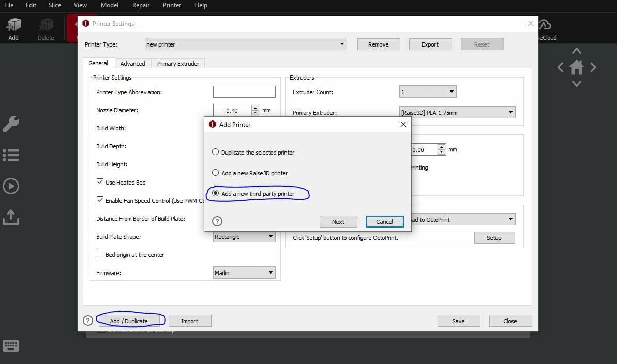Switch to the Advanced tab
Screen dimensions: 617x364
132,64
